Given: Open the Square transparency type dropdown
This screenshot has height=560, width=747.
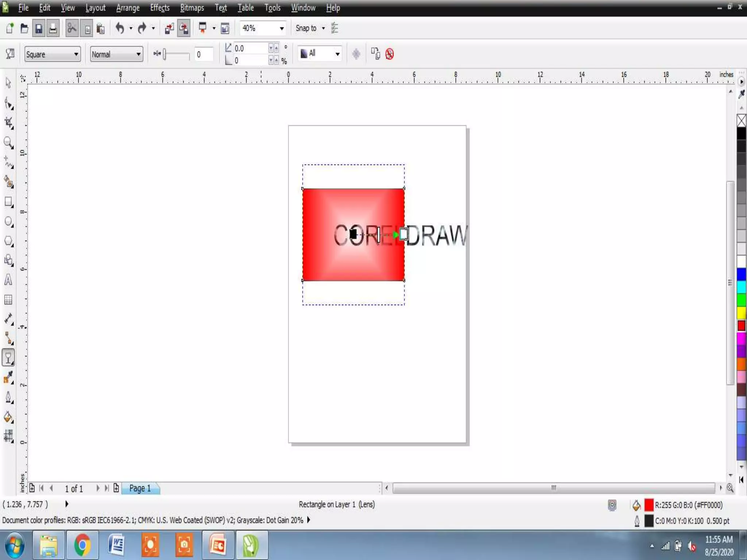Looking at the screenshot, I should pyautogui.click(x=53, y=54).
